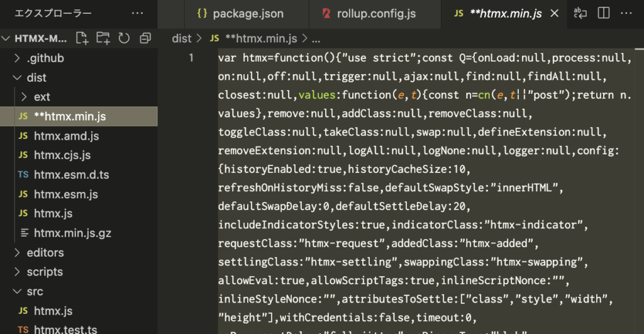Screen dimensions: 644x334
Task: Click the New File icon in Explorer
Action: pyautogui.click(x=82, y=38)
